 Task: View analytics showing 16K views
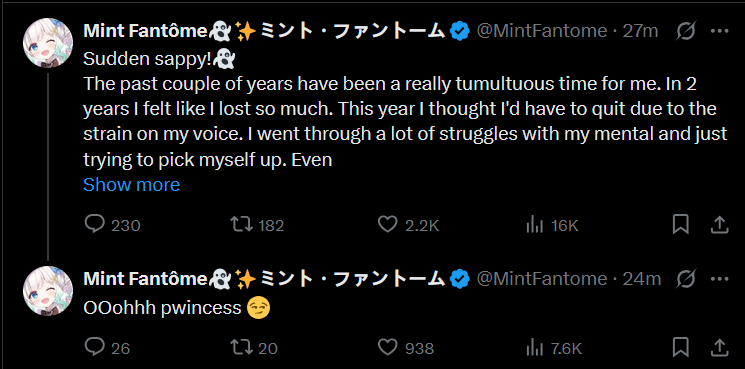pos(552,225)
